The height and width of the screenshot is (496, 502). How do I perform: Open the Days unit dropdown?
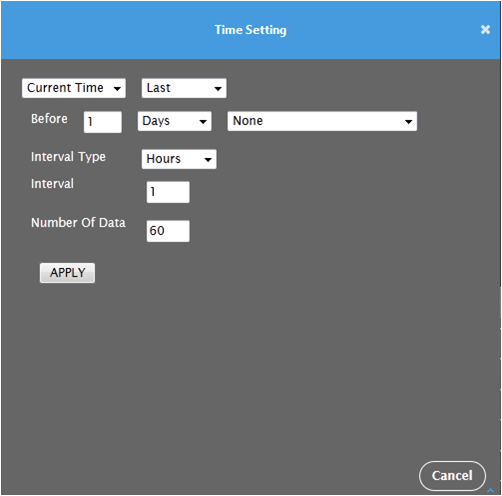point(175,121)
